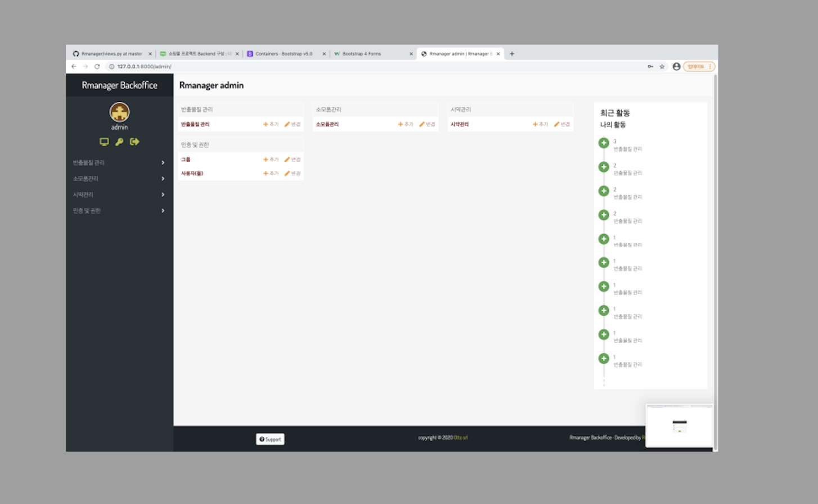The height and width of the screenshot is (504, 818).
Task: Open the 인증 및 권한 sidebar section
Action: click(163, 210)
